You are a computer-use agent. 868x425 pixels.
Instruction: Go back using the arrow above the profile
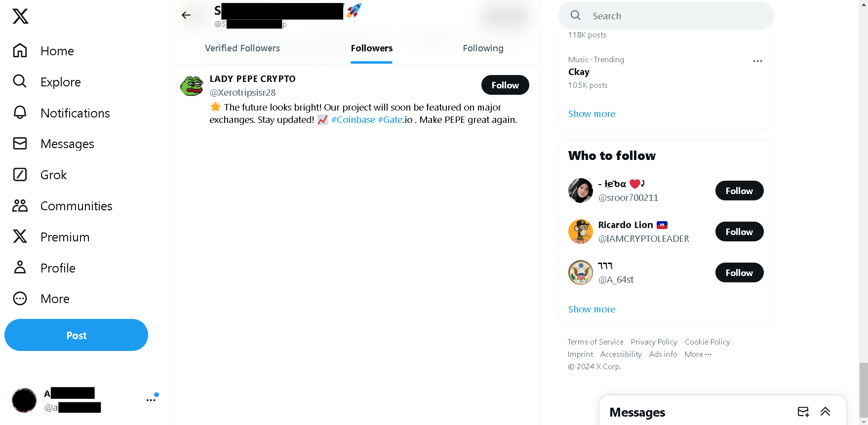pos(187,15)
